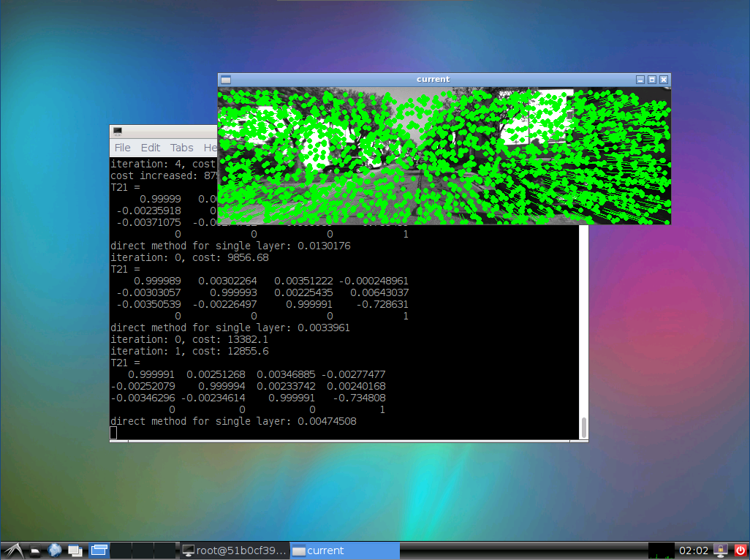
Task: Click the text 'iteration: 0, cost: 9856.68'
Action: 189,258
